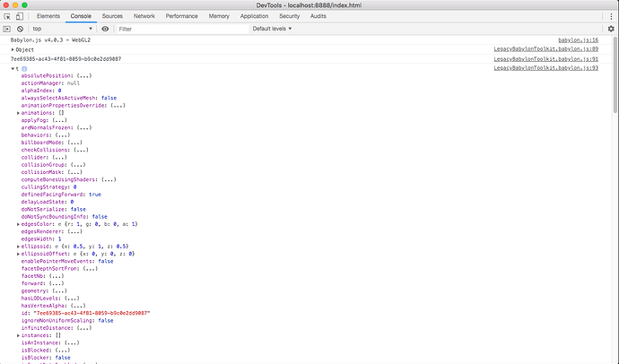The height and width of the screenshot is (364, 619).
Task: Open the Audits tab
Action: click(318, 16)
